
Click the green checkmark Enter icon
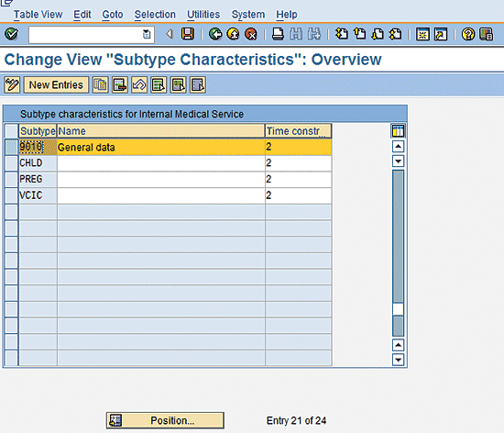click(x=12, y=34)
